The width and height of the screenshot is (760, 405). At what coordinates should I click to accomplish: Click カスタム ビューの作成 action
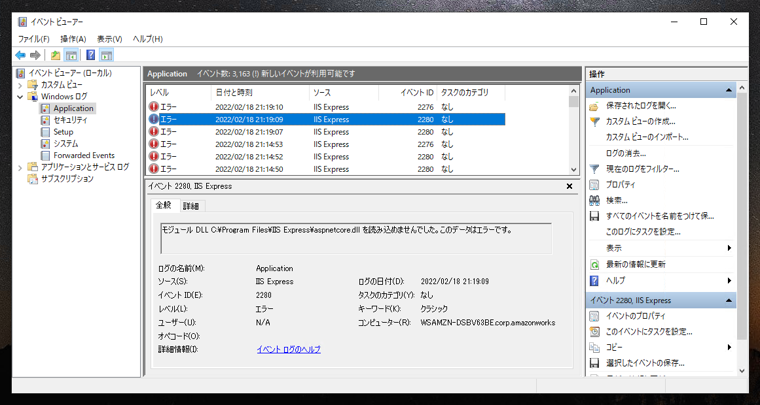(640, 122)
